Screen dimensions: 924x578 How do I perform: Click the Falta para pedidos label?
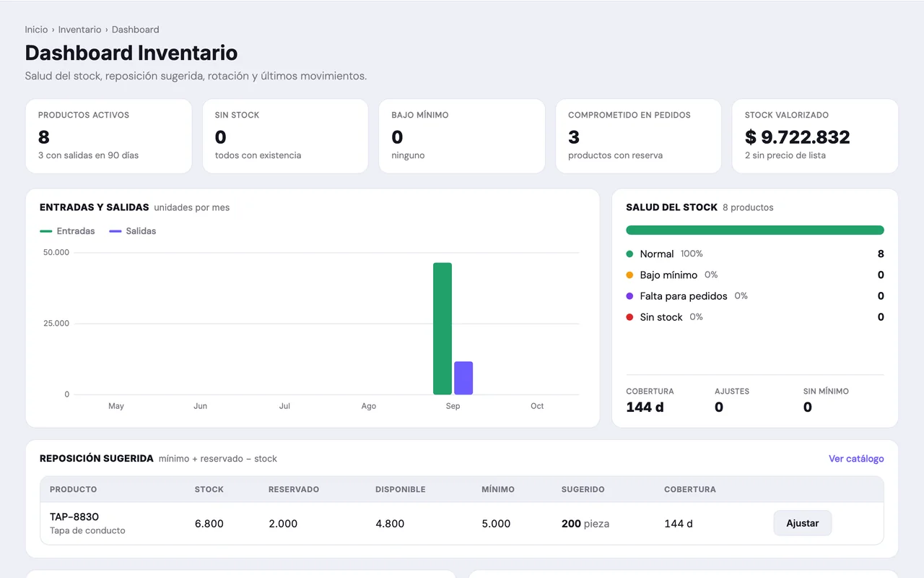tap(684, 296)
